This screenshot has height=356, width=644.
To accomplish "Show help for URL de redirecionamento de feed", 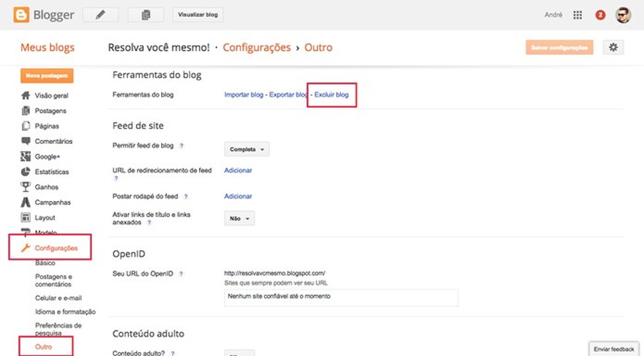I will [116, 178].
